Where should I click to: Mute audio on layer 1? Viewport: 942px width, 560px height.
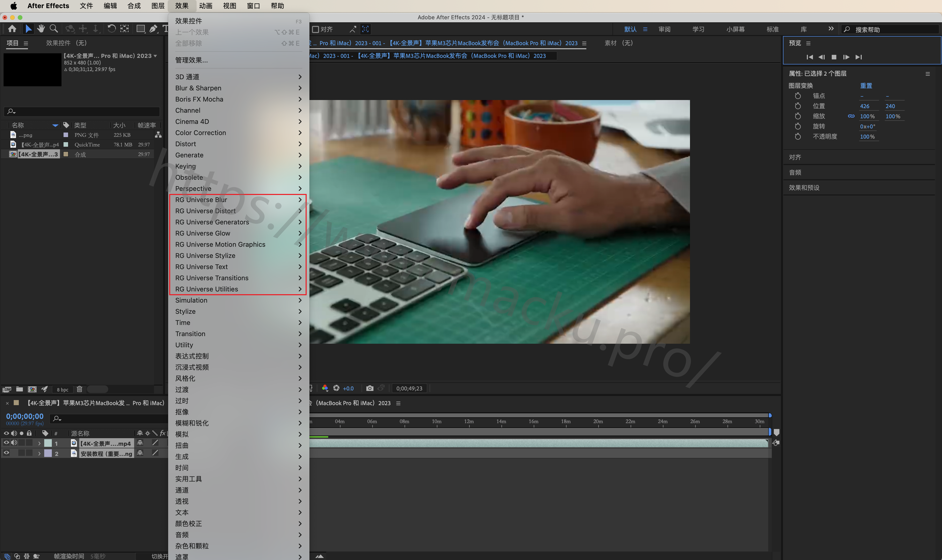point(14,443)
